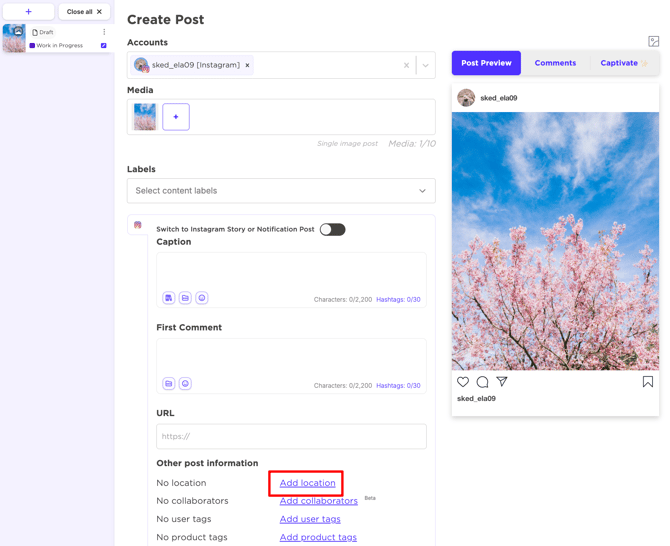Open the Captivate tab
Screen dimensions: 670x546
620,63
